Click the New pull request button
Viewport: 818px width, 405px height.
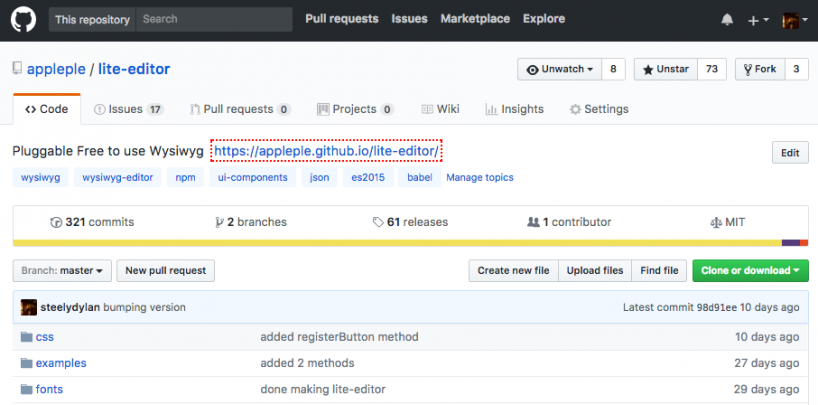point(166,270)
